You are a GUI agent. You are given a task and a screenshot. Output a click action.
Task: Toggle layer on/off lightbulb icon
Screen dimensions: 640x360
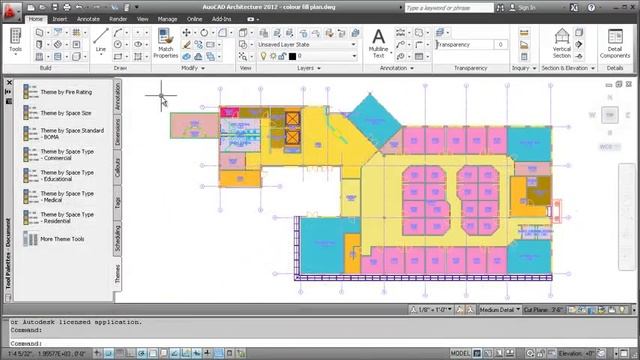coord(263,56)
